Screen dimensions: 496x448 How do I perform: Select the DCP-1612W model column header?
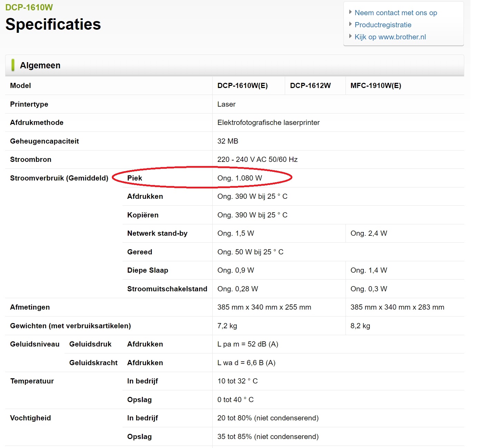[x=310, y=86]
